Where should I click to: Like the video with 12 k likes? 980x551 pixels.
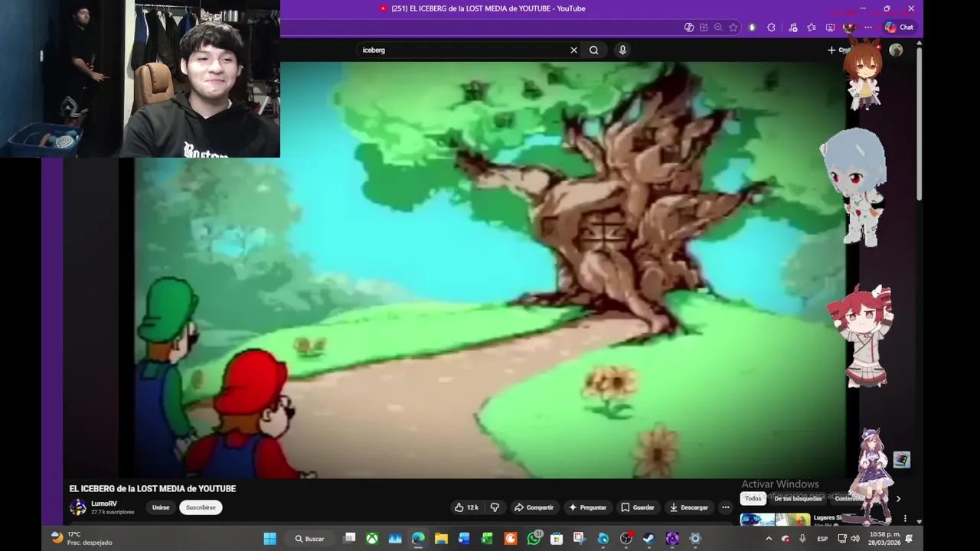[466, 507]
